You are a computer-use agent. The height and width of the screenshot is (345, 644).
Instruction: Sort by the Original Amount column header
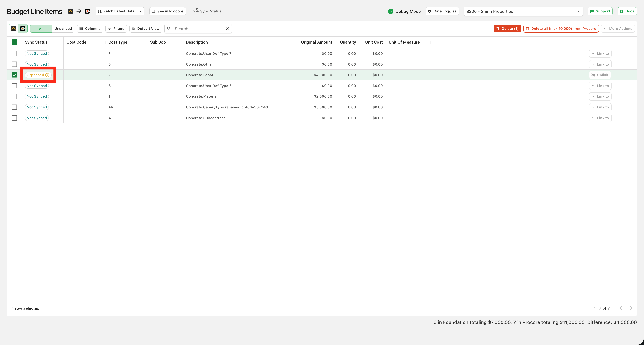(317, 42)
